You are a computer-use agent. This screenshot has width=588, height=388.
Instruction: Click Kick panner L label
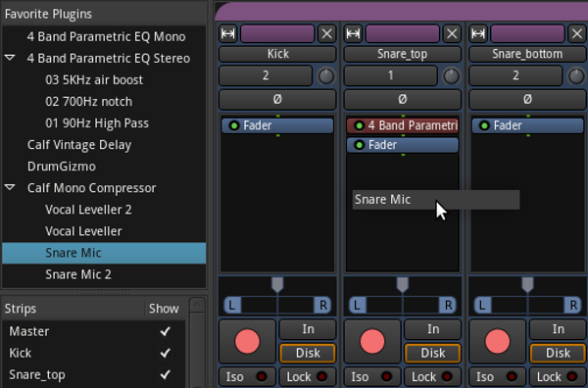click(232, 305)
